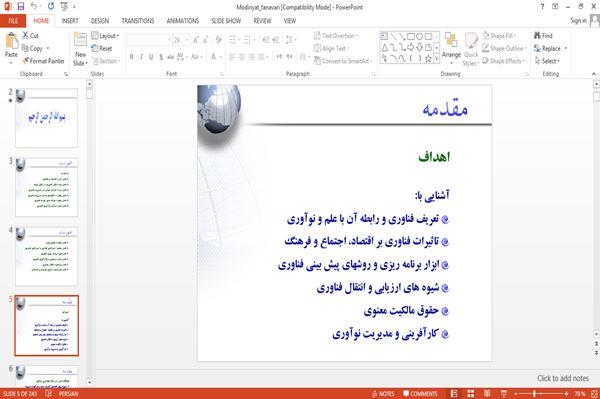Switch to Normal view in status bar
Screen dimensions: 600x399
click(x=454, y=394)
